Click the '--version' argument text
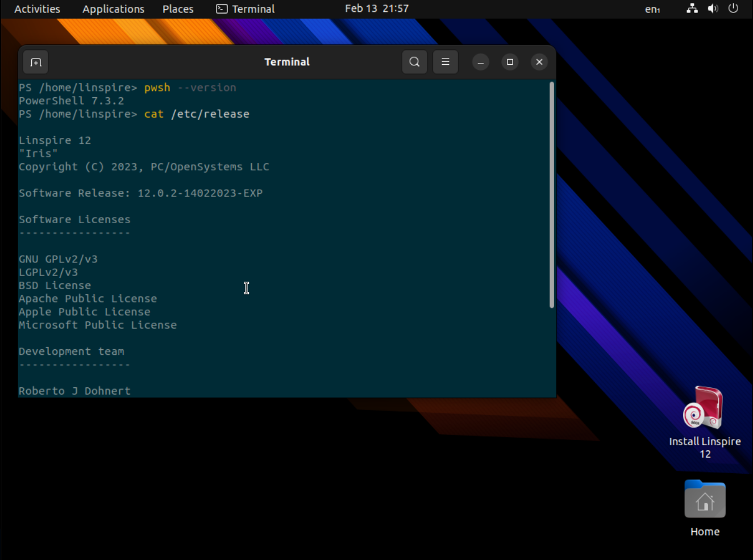The height and width of the screenshot is (560, 753). [x=207, y=87]
